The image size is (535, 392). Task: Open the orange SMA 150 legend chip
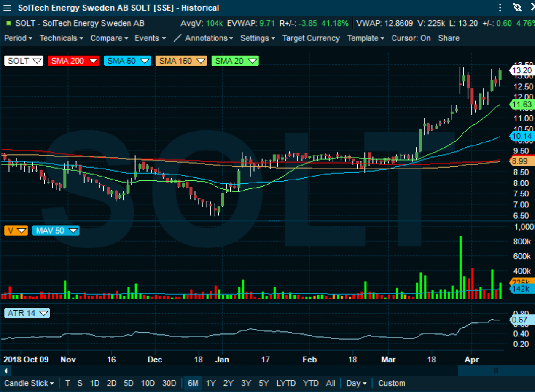(x=181, y=61)
